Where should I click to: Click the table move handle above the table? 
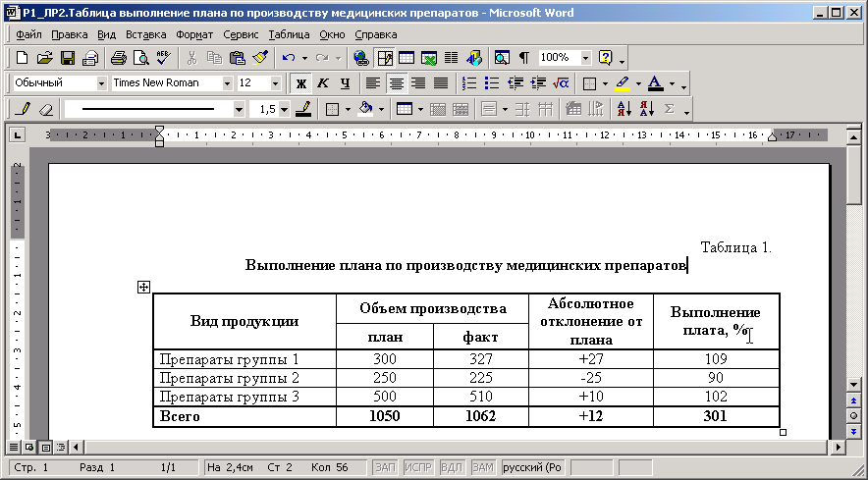[x=143, y=287]
